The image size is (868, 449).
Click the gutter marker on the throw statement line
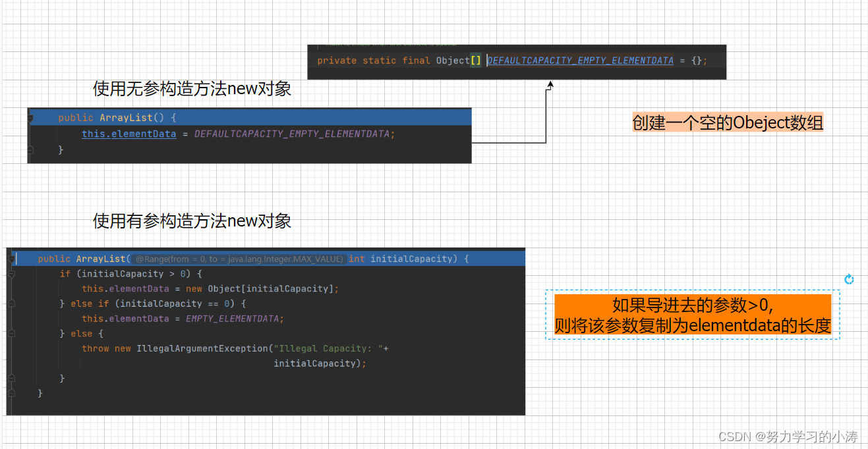point(11,349)
